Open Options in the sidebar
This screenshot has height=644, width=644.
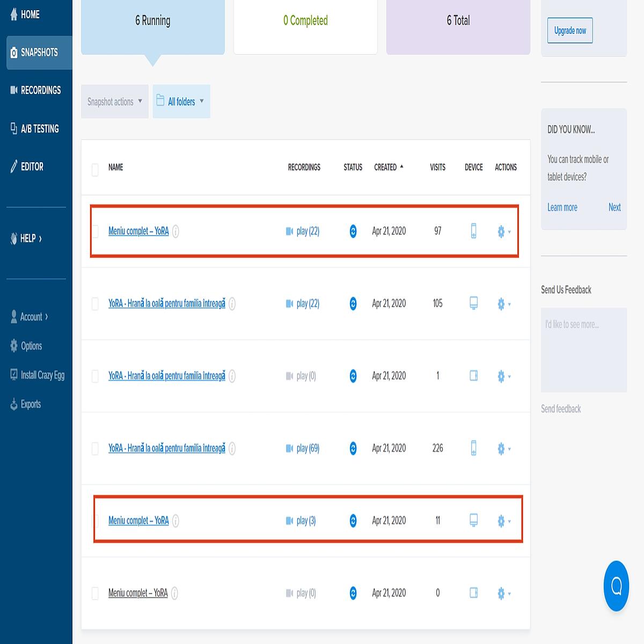(26, 346)
